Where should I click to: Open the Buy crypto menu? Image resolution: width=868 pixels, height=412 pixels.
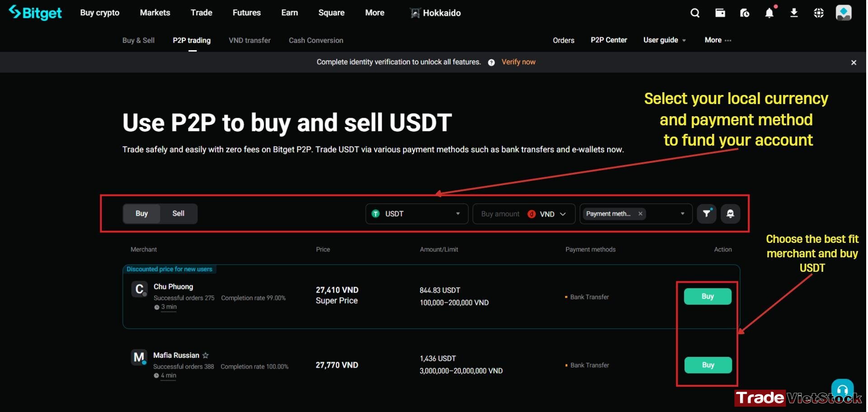100,13
